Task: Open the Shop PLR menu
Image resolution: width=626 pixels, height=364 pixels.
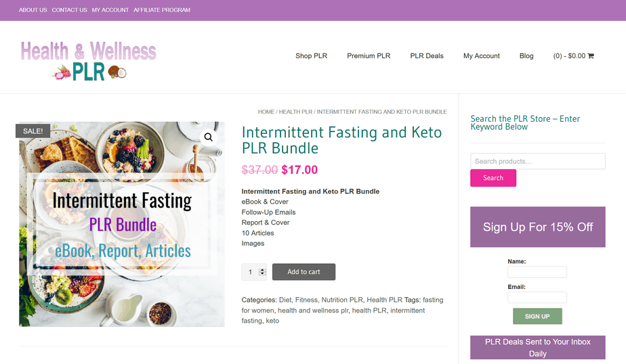Action: point(312,55)
